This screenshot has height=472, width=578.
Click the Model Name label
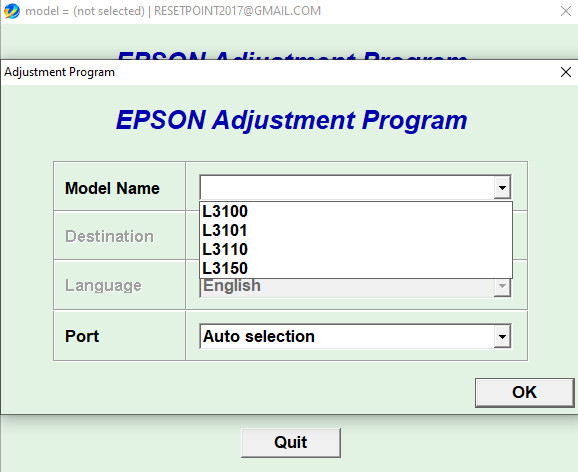112,188
